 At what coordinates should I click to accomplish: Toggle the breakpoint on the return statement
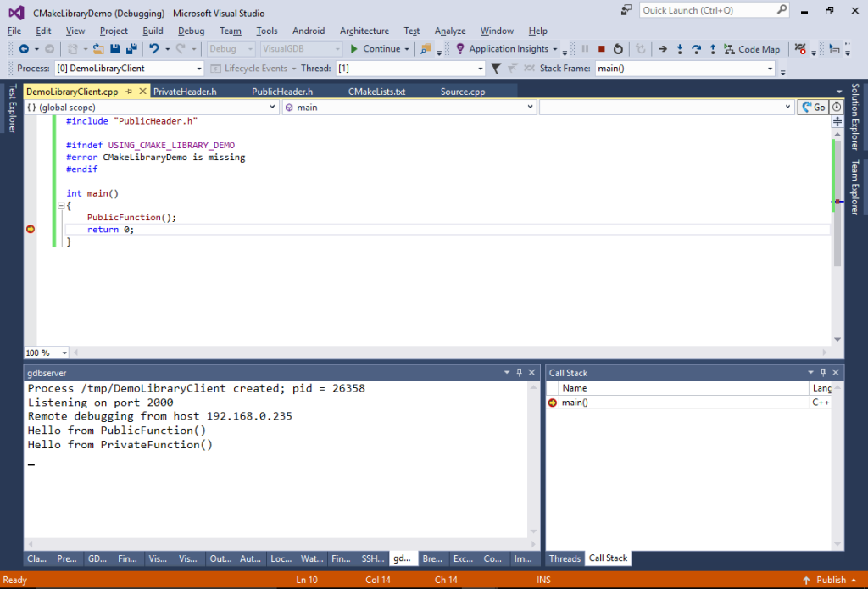point(31,229)
